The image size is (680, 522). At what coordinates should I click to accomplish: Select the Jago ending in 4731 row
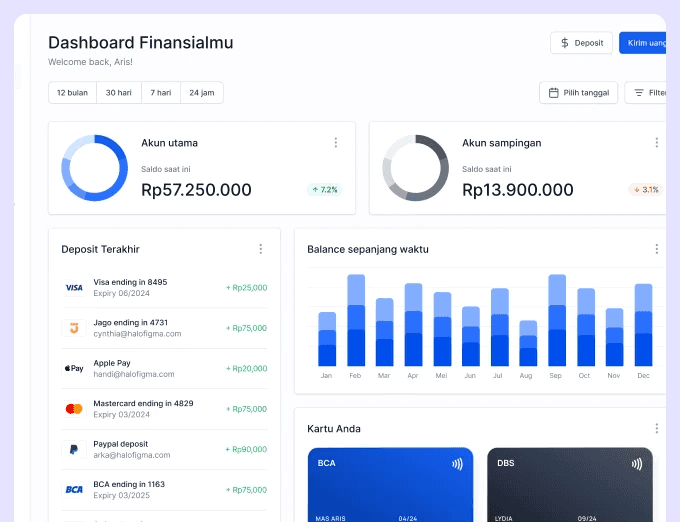click(164, 328)
